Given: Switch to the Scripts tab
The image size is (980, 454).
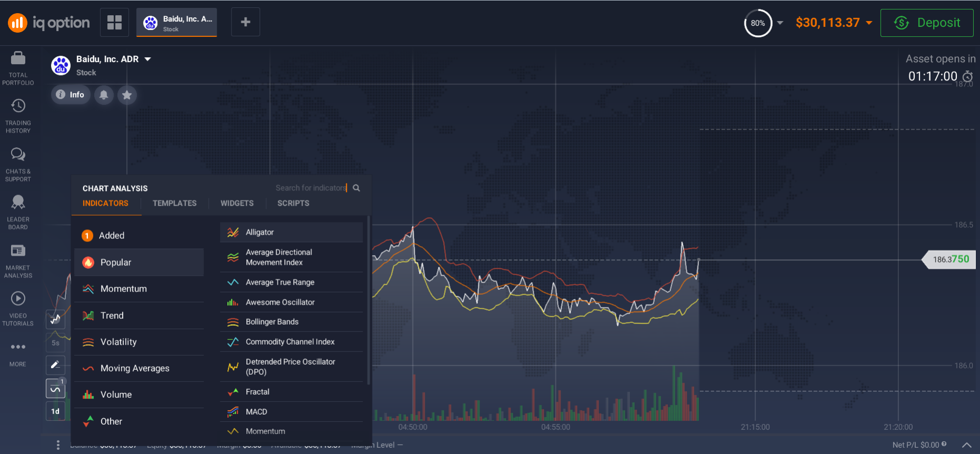Looking at the screenshot, I should [x=293, y=204].
